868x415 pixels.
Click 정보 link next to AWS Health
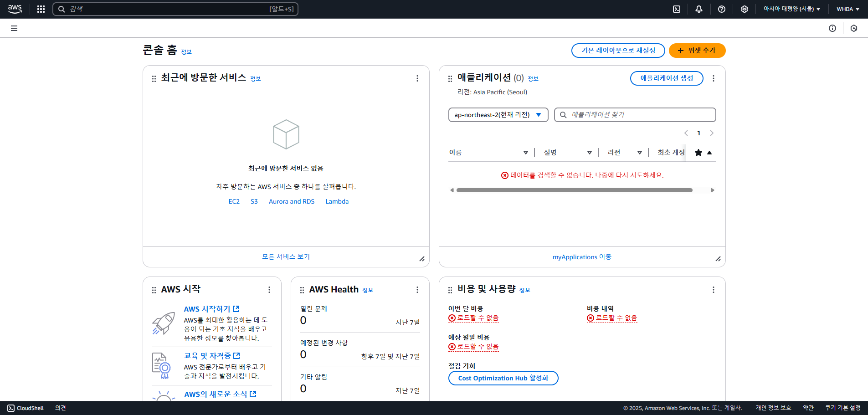tap(368, 290)
